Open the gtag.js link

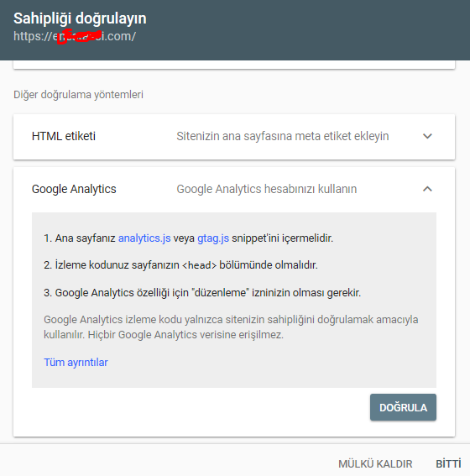213,238
